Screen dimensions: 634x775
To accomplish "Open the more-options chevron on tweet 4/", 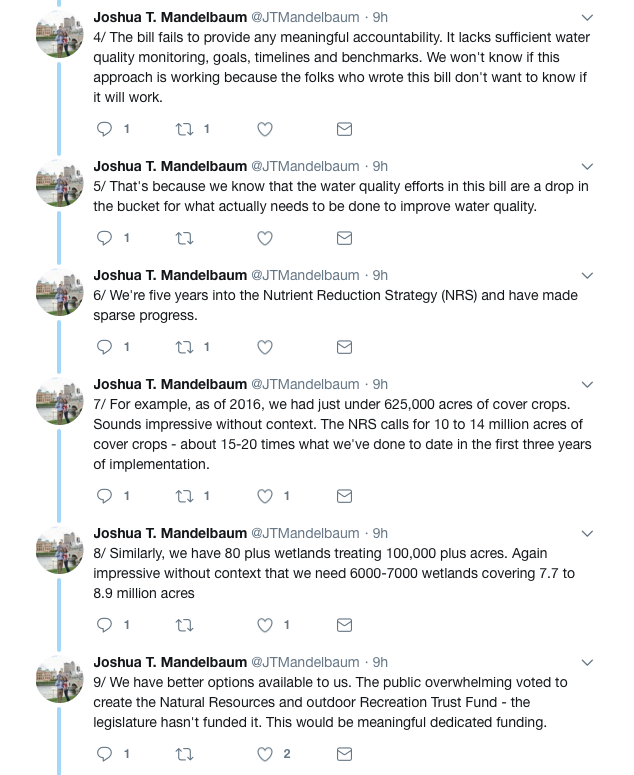I will (587, 18).
